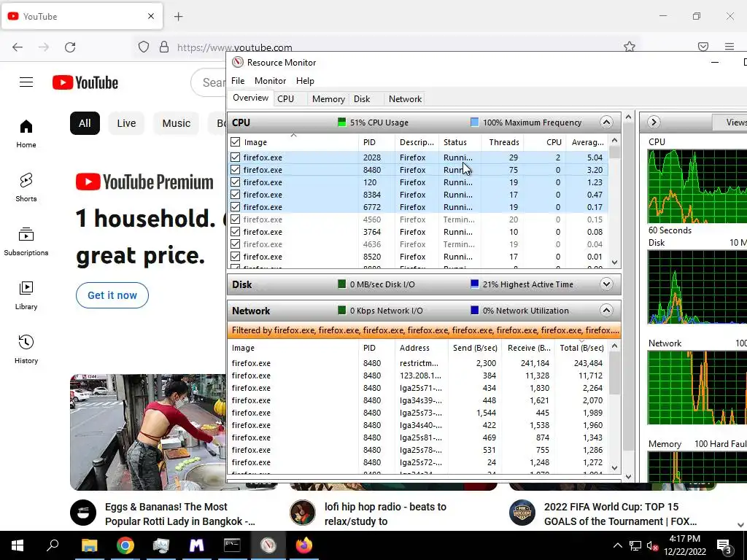Click Firefox back arrow button
Viewport: 747px width, 560px height.
(x=18, y=47)
